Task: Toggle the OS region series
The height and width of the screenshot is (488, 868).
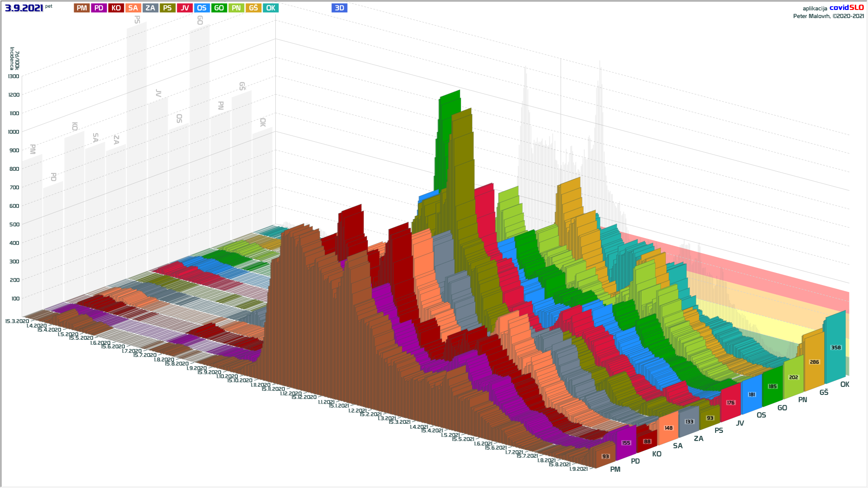Action: click(x=202, y=8)
